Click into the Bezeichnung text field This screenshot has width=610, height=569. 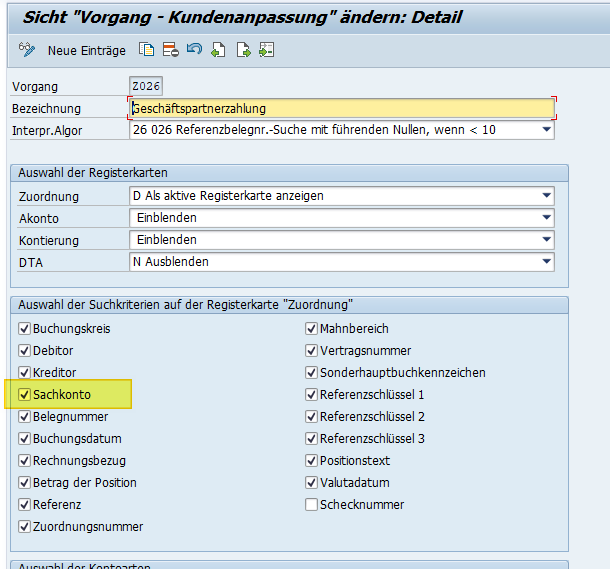point(340,108)
